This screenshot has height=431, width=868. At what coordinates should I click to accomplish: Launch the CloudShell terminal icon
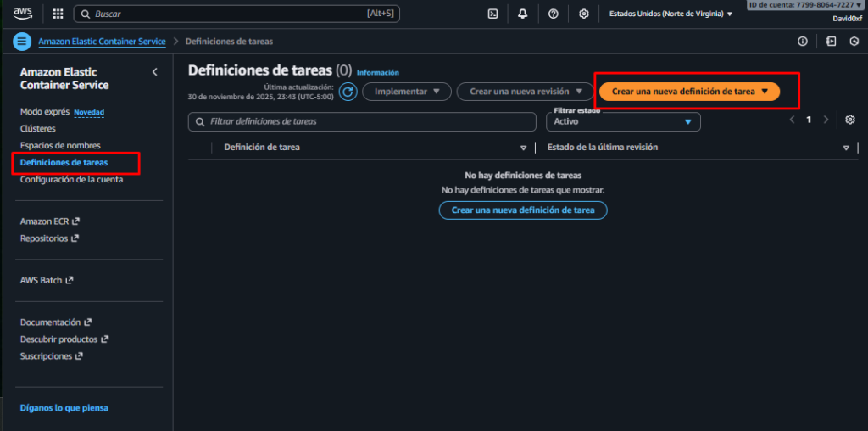click(492, 14)
